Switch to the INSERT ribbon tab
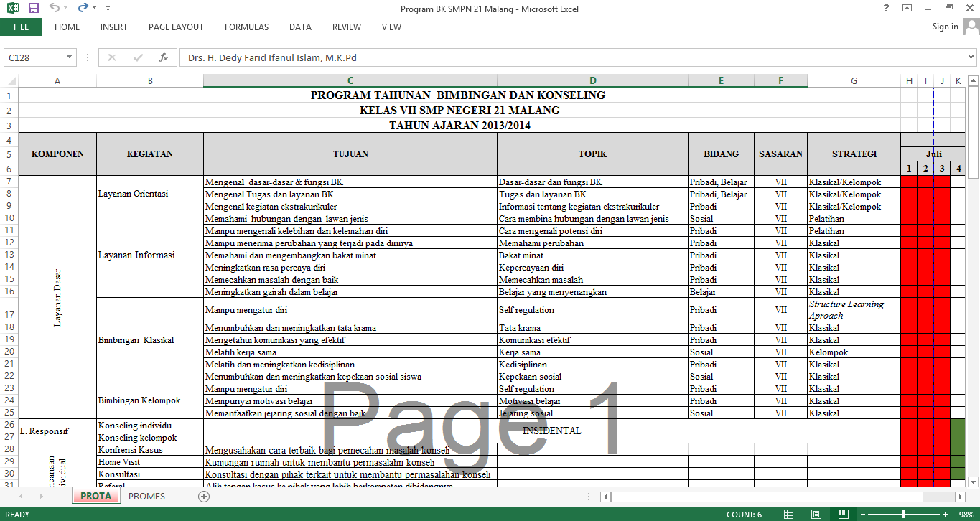This screenshot has height=521, width=980. (x=114, y=27)
